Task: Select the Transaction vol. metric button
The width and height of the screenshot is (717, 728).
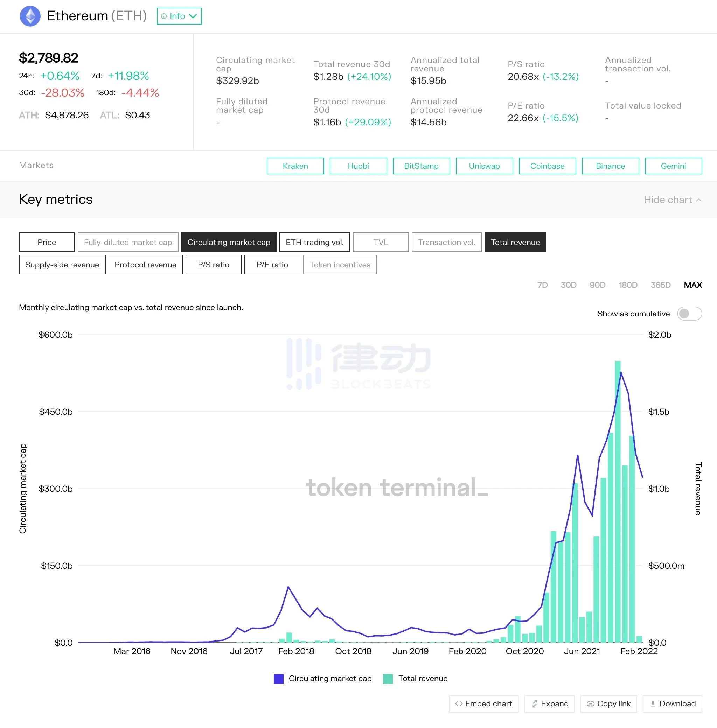Action: click(446, 242)
